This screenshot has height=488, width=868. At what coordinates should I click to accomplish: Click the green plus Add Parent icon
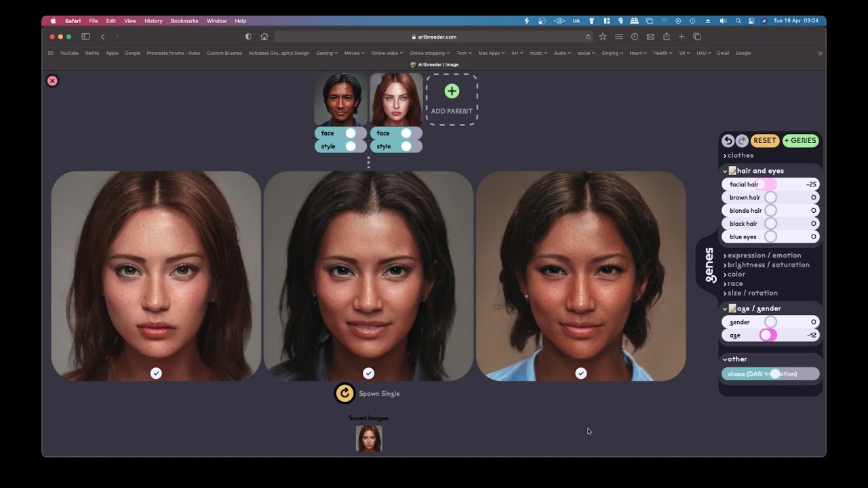point(452,91)
